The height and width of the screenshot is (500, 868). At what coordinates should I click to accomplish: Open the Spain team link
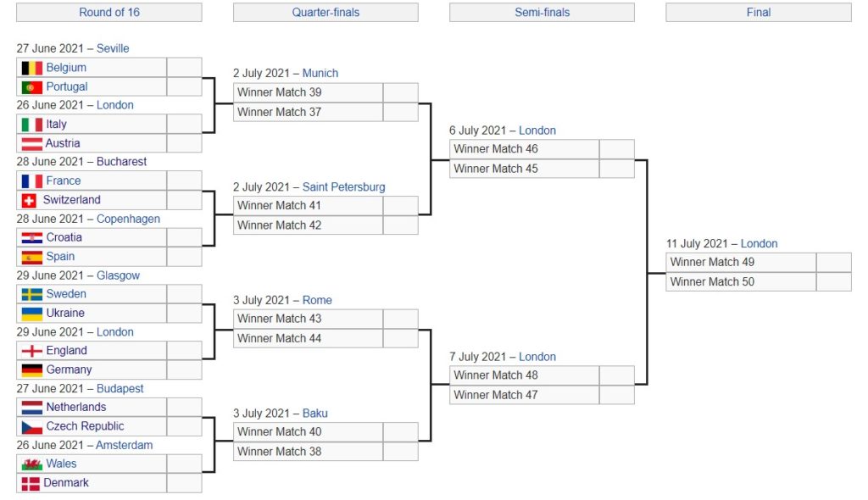tap(60, 257)
